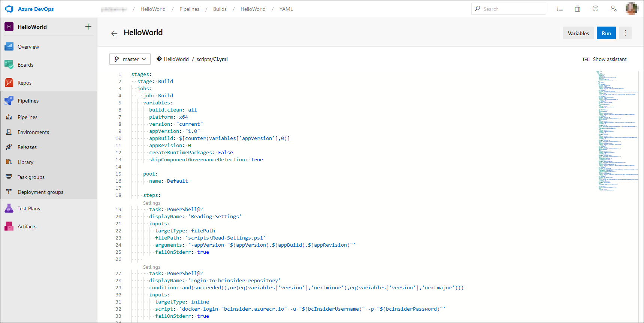Open the master branch dropdown
Screen dimensions: 644x323
(130, 59)
